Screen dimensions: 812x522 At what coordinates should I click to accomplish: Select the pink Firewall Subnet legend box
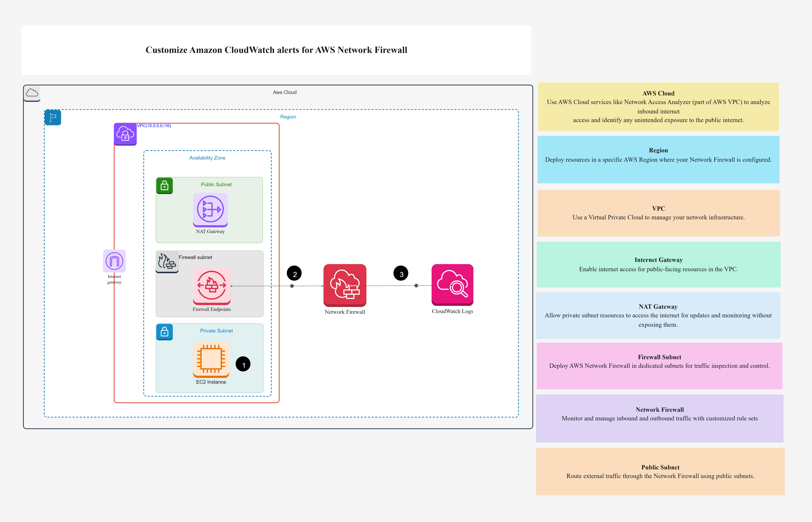[660, 366]
